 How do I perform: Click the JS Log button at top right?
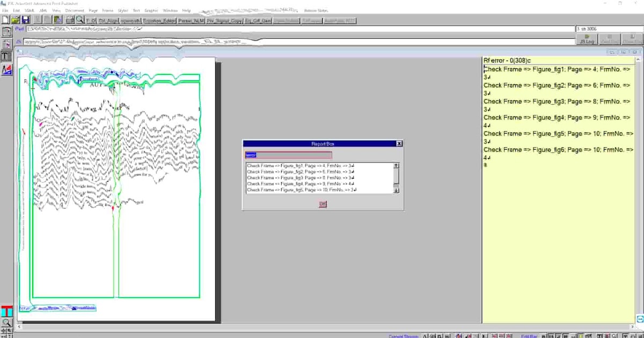pyautogui.click(x=586, y=39)
